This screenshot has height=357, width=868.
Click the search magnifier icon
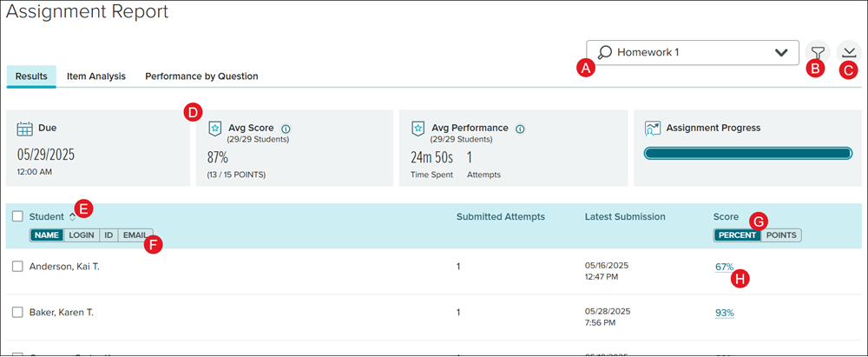pyautogui.click(x=605, y=52)
